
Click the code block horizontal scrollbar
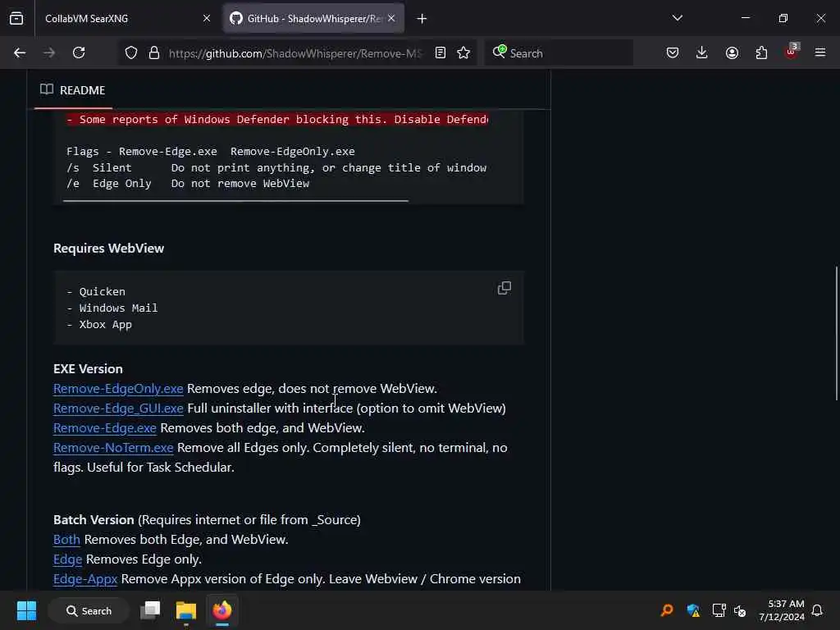(x=235, y=201)
